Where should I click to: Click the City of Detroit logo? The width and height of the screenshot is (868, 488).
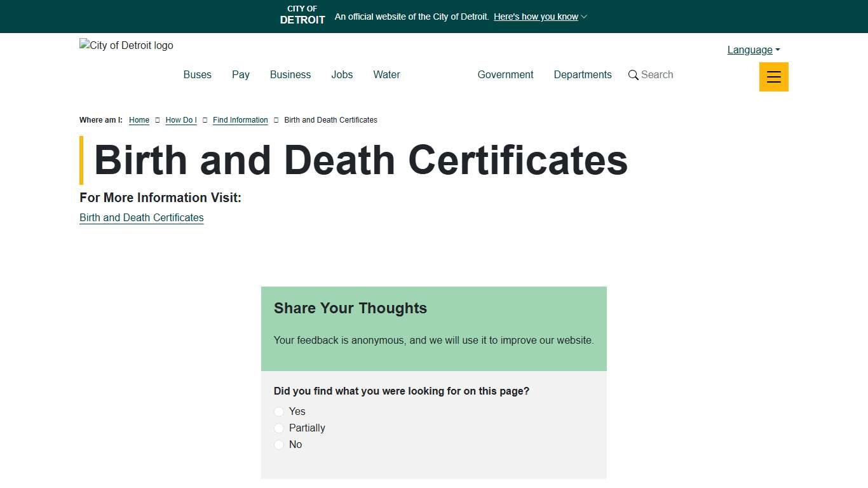[x=126, y=45]
